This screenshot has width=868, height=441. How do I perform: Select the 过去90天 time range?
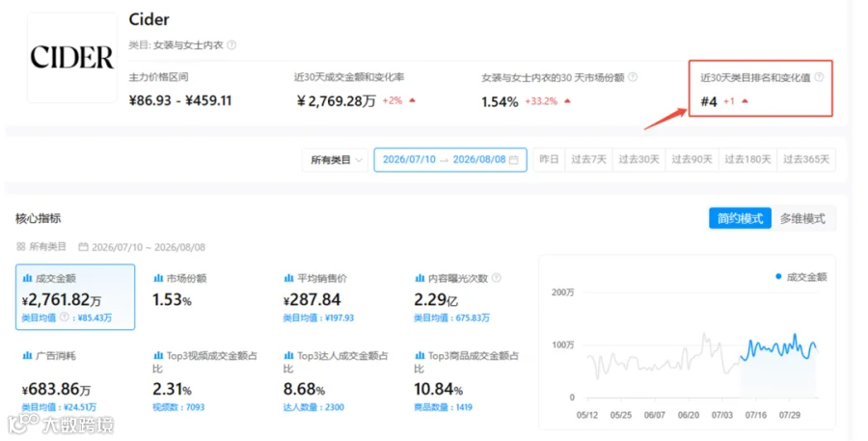coord(692,159)
